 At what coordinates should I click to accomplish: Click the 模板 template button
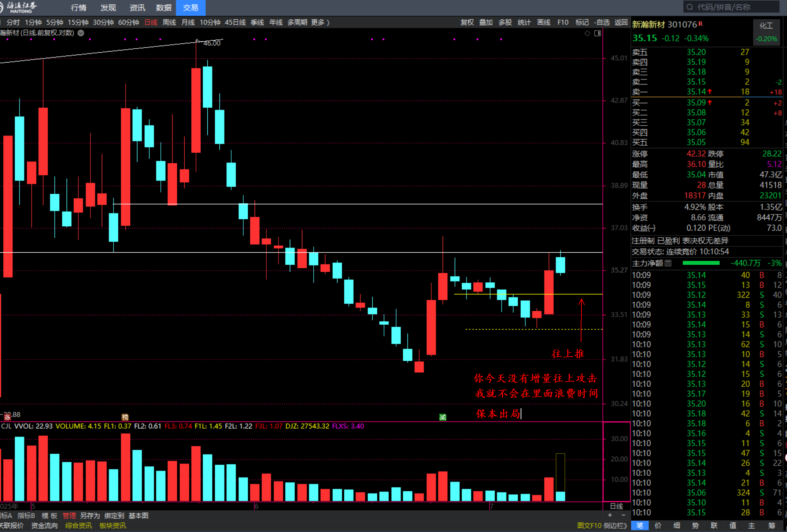pyautogui.click(x=49, y=516)
